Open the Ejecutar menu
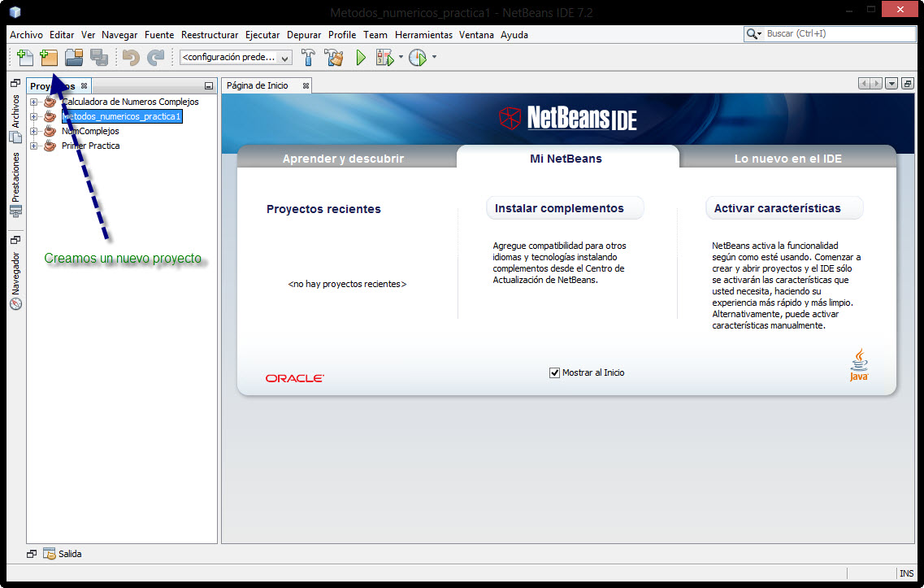The image size is (924, 588). pos(262,35)
